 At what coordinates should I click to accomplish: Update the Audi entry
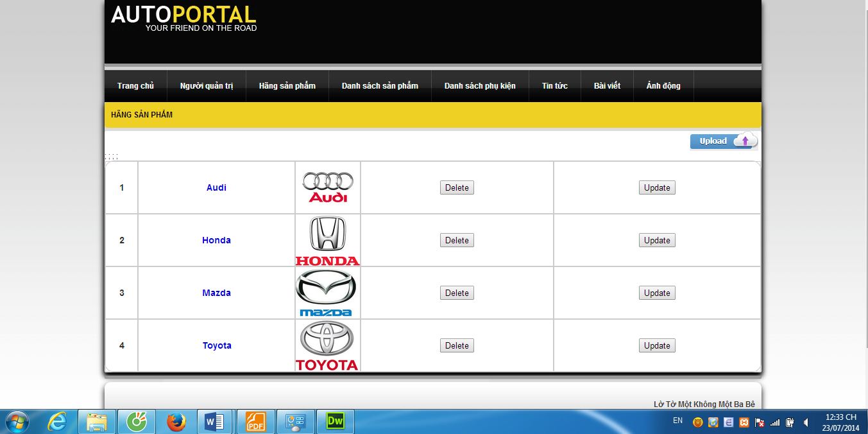coord(657,187)
